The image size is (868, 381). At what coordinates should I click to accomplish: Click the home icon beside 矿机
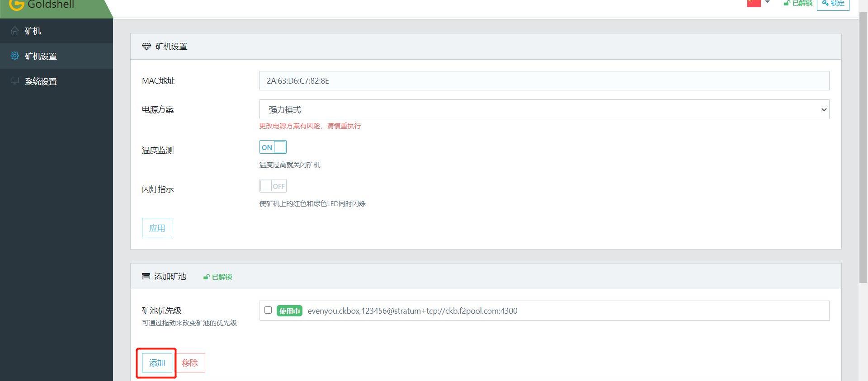pyautogui.click(x=15, y=31)
